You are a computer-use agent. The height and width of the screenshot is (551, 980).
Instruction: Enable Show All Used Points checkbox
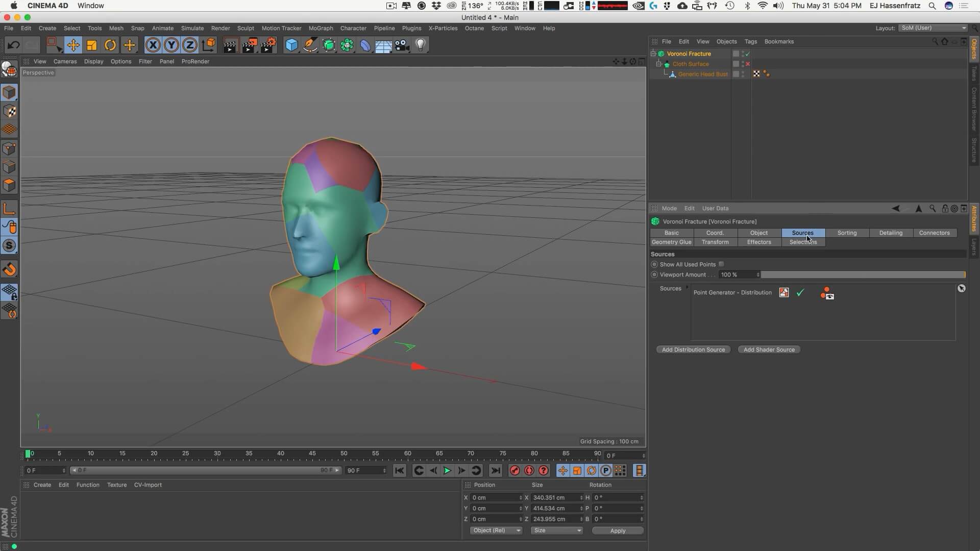click(721, 264)
